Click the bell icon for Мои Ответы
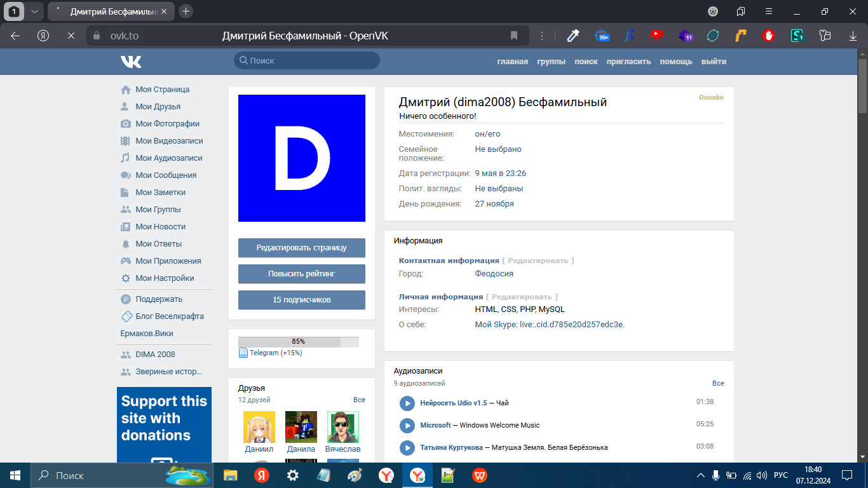 coord(126,244)
